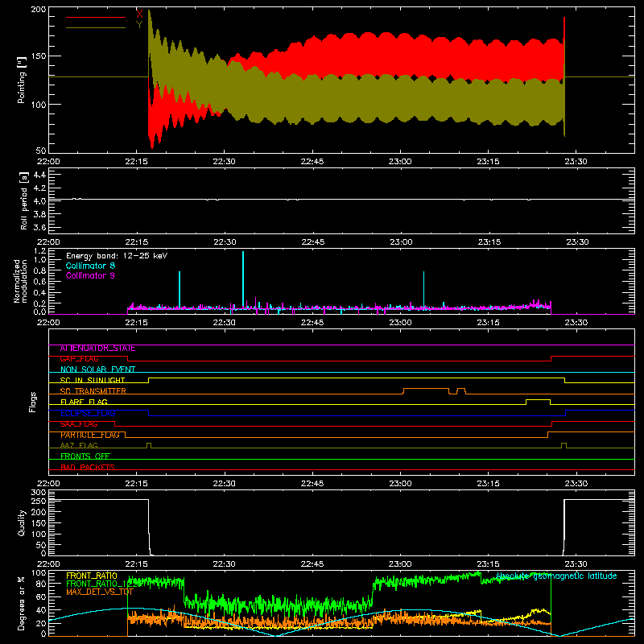Click the tallest cyan Collimator 8 spike
Screen dimensions: 644x644
pos(243,279)
